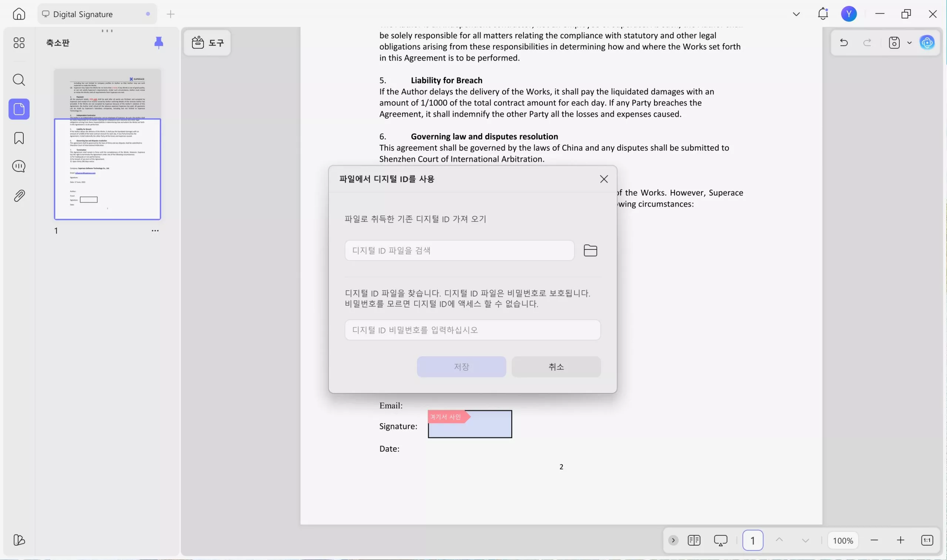Unpin the thumbnail panel
The height and width of the screenshot is (560, 947).
click(x=159, y=42)
